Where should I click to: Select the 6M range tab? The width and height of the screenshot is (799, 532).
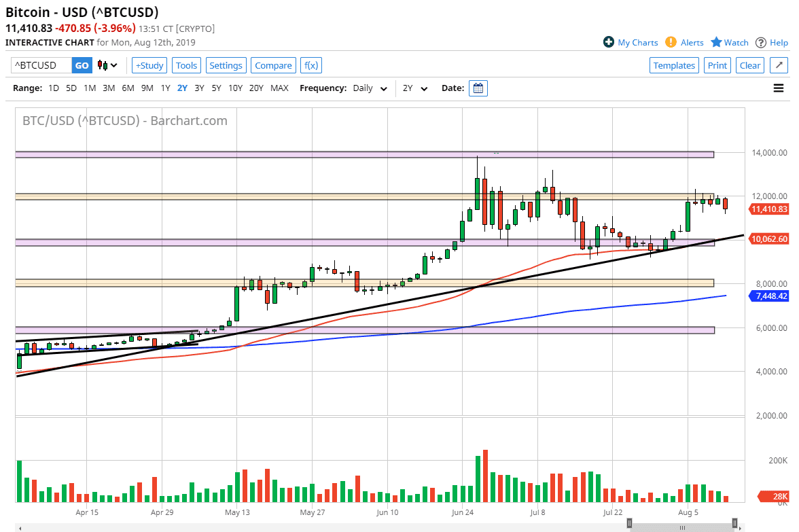coord(128,88)
